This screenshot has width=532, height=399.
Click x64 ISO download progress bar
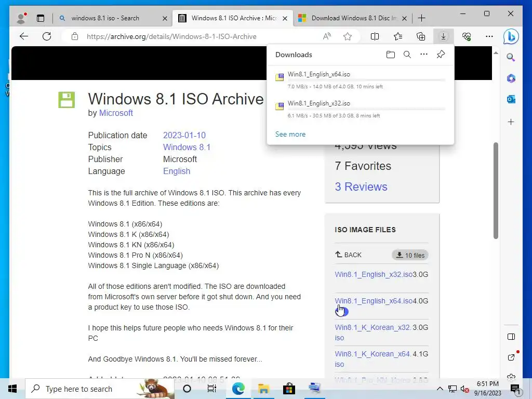[366, 81]
